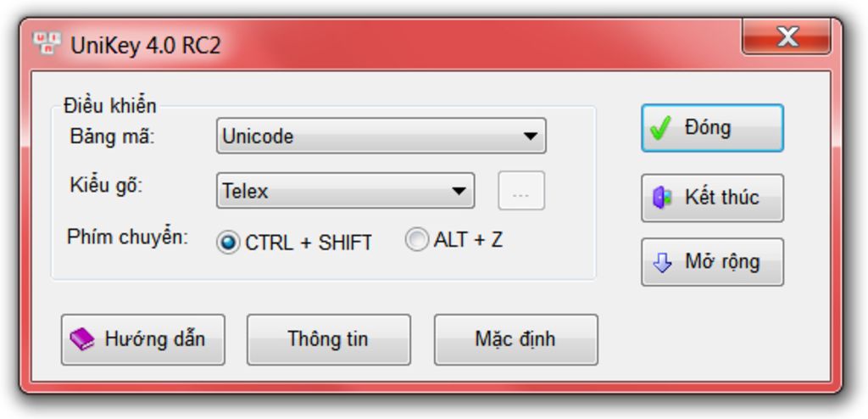The height and width of the screenshot is (419, 868).
Task: Click the green checkmark icon on Đóng
Action: 660,128
